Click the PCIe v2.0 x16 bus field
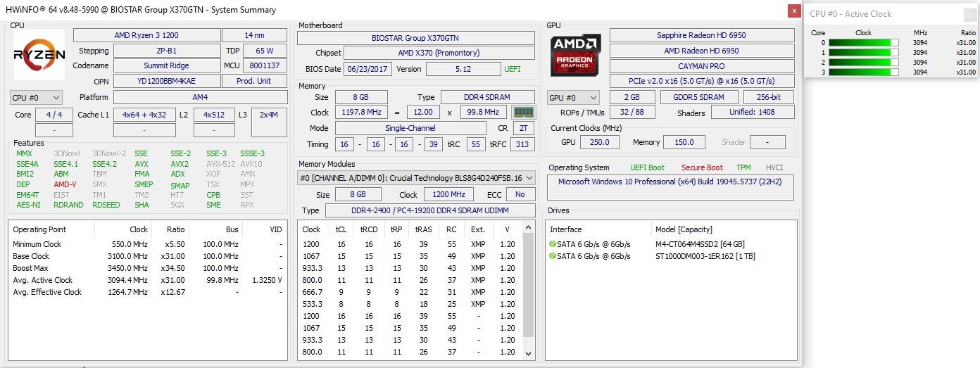Screen dimensions: 980x368 (x=701, y=81)
